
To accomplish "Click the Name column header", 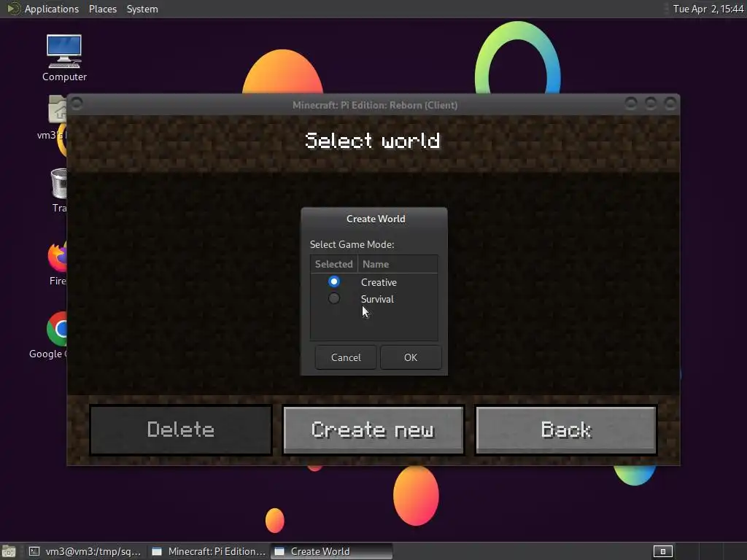I will 398,264.
